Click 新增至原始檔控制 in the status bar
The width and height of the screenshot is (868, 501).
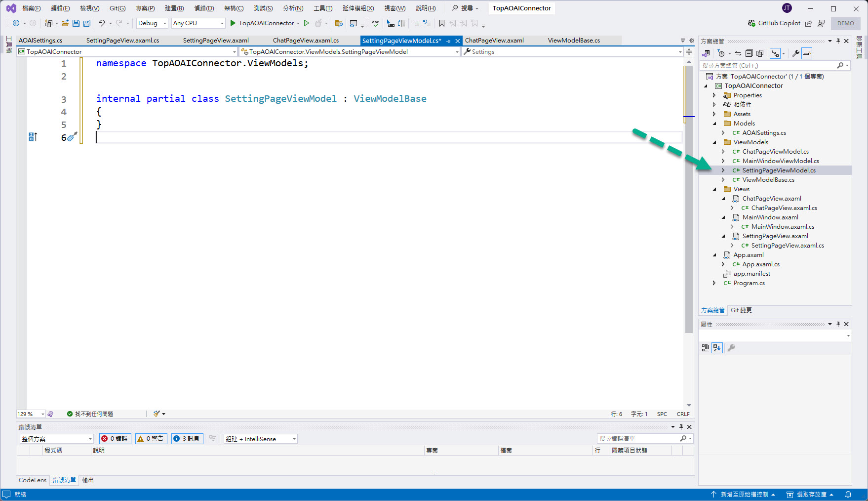click(743, 495)
